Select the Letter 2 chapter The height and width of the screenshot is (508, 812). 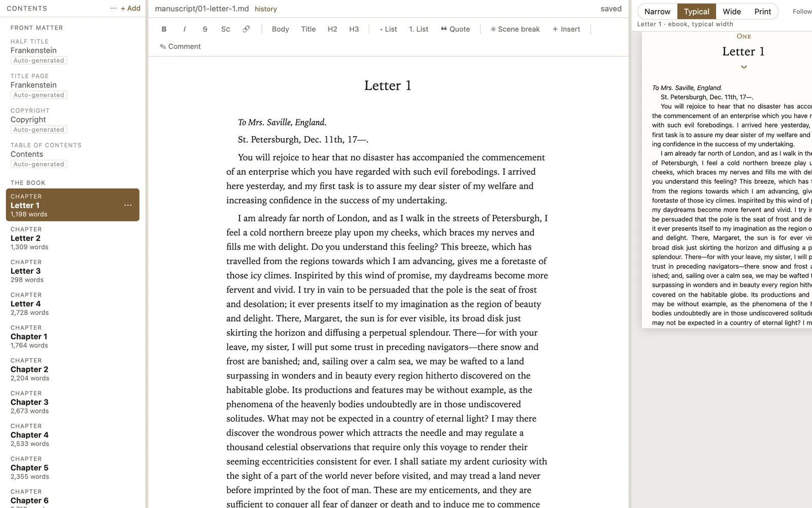coord(73,238)
